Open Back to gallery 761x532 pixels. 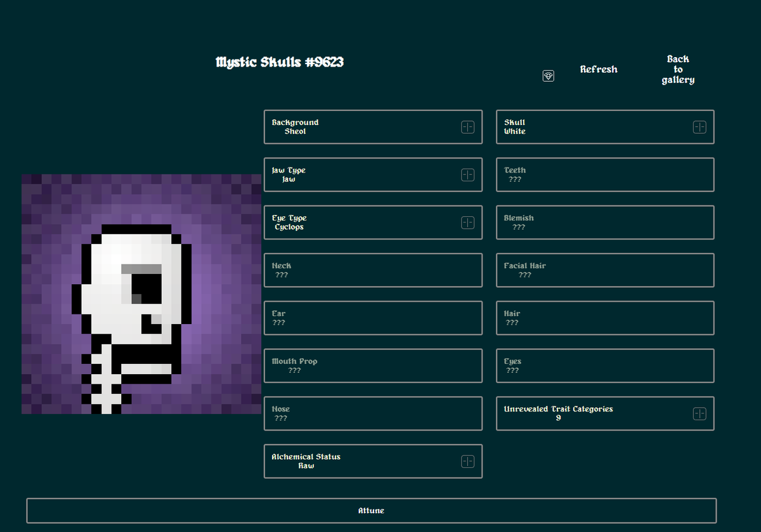pyautogui.click(x=677, y=69)
